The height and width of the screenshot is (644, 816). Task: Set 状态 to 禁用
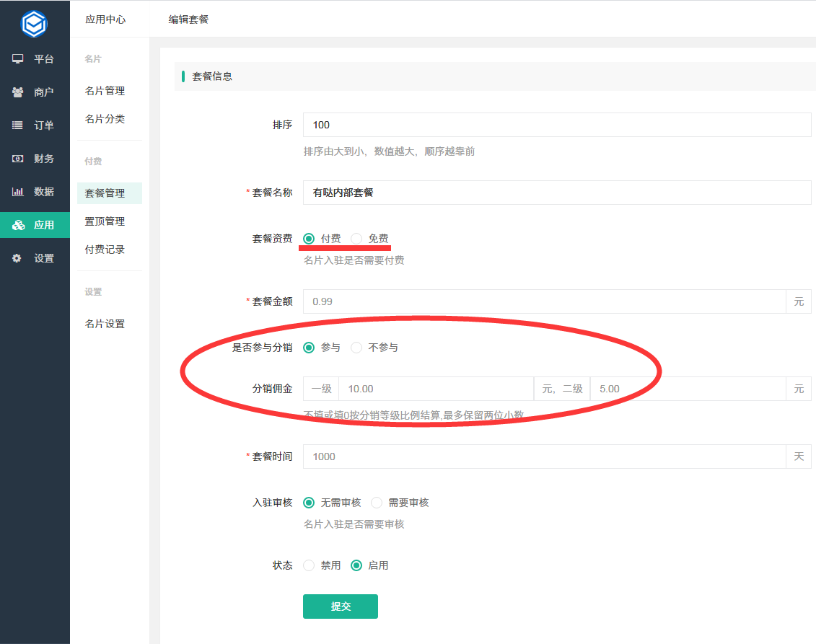click(x=309, y=565)
